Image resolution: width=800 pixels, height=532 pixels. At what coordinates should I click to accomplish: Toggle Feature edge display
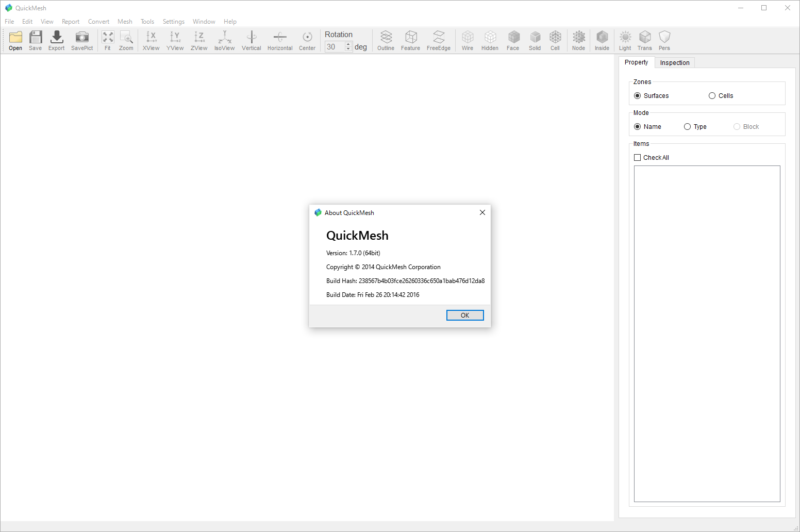411,41
